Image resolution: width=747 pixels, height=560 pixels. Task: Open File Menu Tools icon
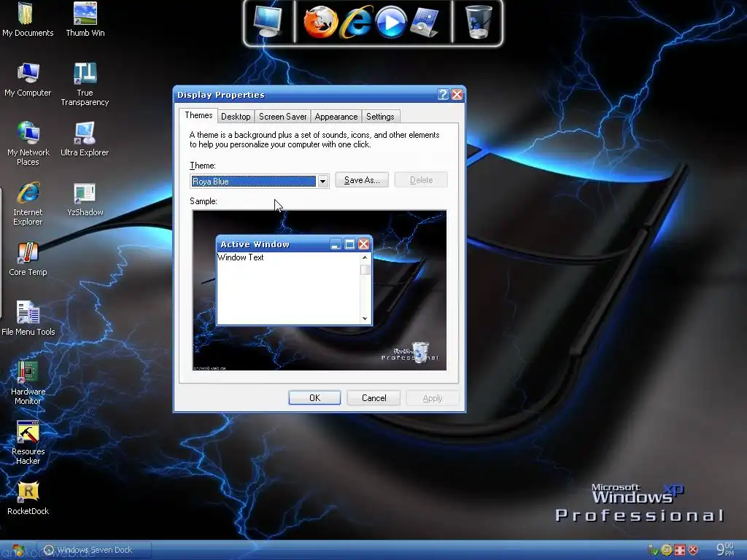pyautogui.click(x=28, y=319)
